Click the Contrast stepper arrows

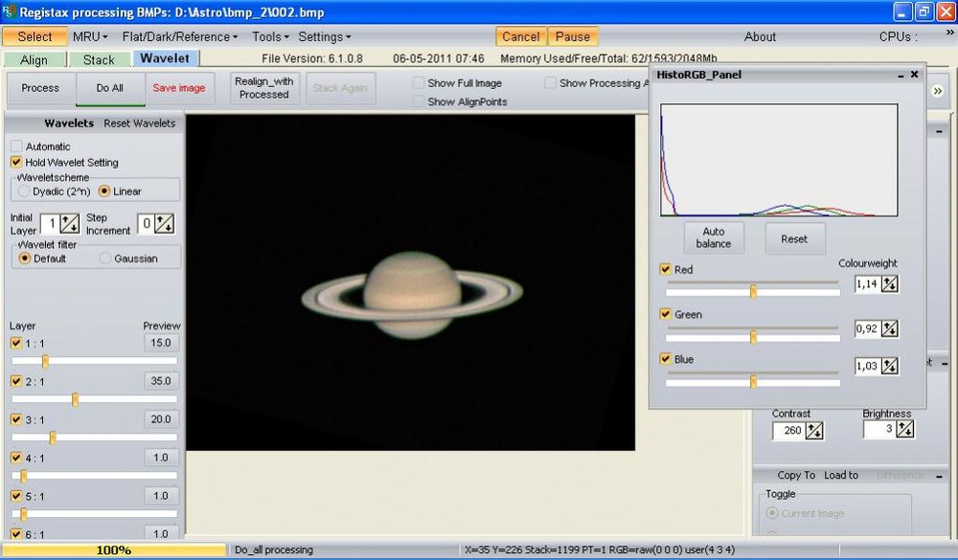tap(814, 431)
